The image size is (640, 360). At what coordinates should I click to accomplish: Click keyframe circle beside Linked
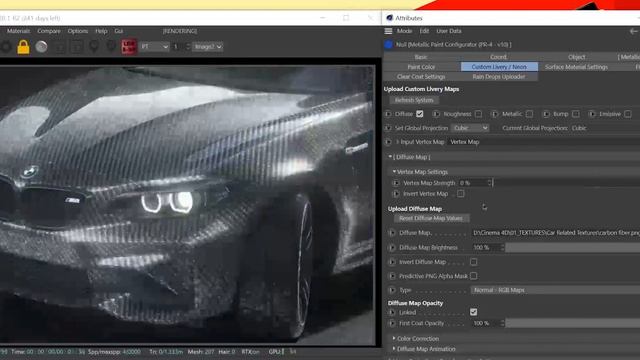[392, 312]
